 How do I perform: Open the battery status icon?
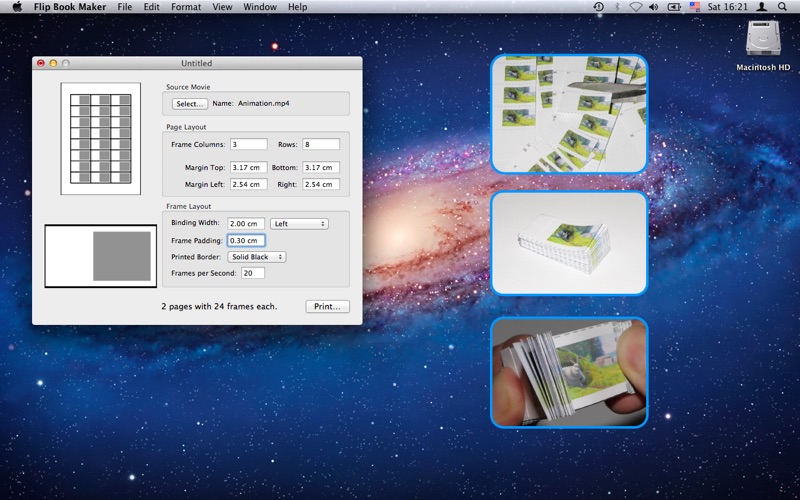(674, 7)
